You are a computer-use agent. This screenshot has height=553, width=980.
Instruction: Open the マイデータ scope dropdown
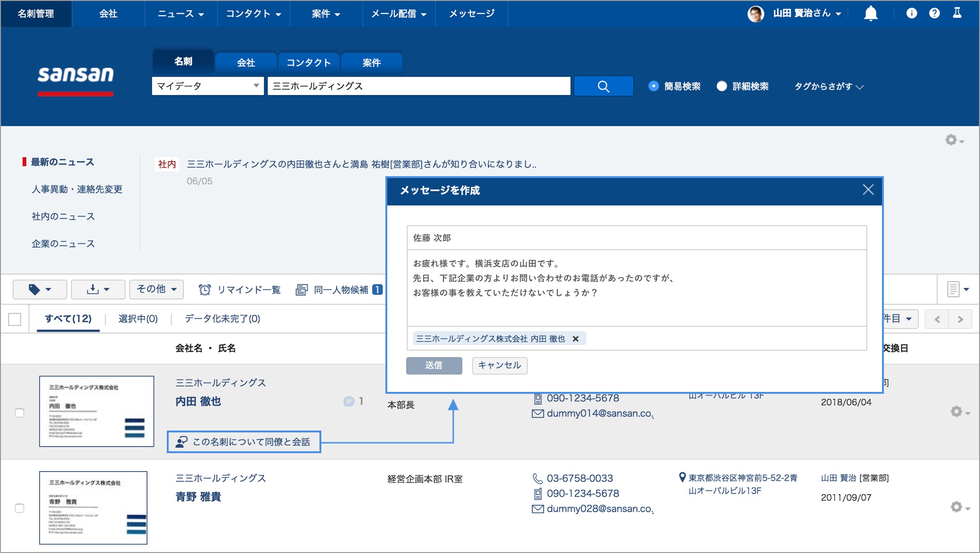point(208,86)
